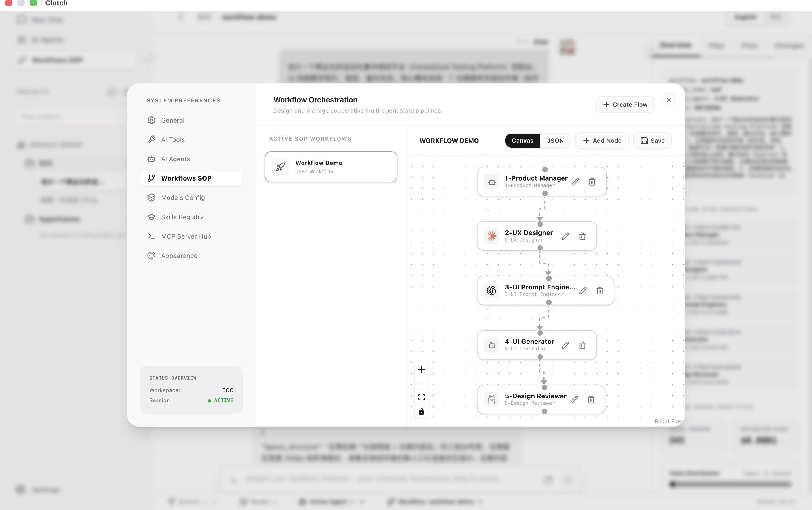Delete the 2-UX Designer node
The height and width of the screenshot is (510, 812).
pyautogui.click(x=582, y=236)
